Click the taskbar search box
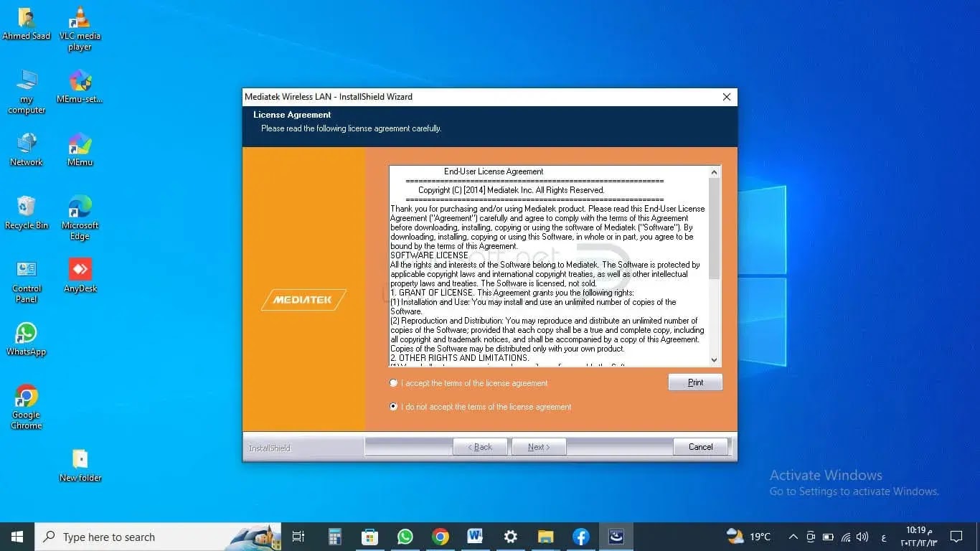The width and height of the screenshot is (980, 551). click(158, 537)
